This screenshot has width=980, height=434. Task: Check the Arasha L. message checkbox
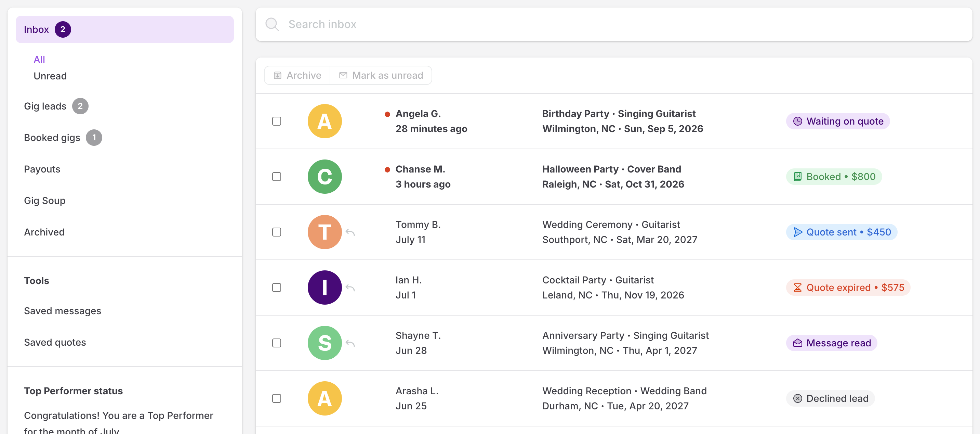[x=277, y=398]
